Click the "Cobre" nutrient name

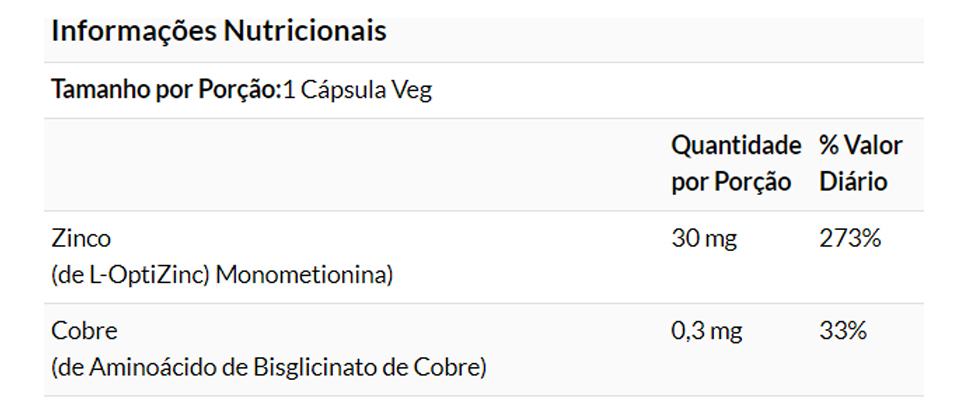(84, 331)
